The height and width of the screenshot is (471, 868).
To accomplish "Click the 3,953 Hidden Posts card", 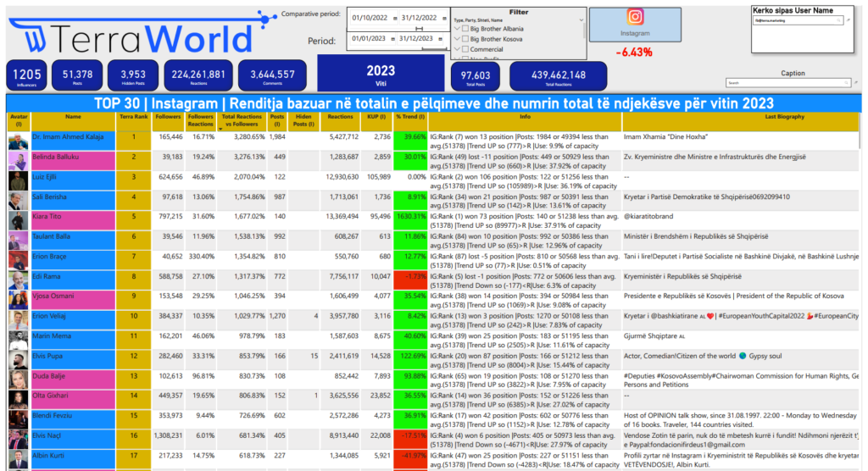I will tap(133, 75).
